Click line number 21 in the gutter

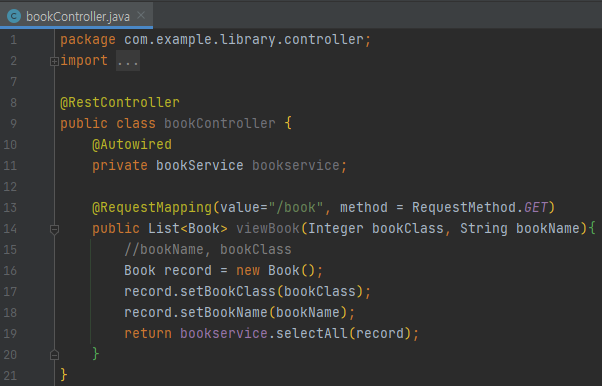[10, 375]
